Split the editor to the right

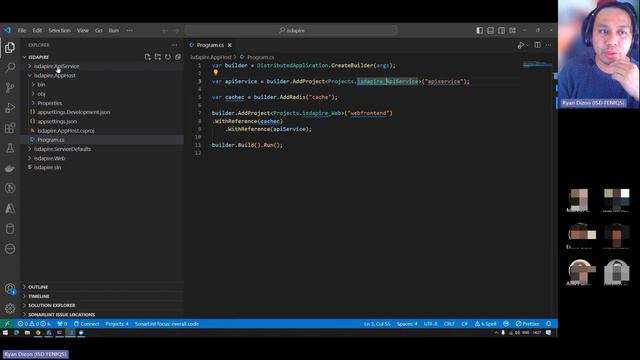click(538, 45)
